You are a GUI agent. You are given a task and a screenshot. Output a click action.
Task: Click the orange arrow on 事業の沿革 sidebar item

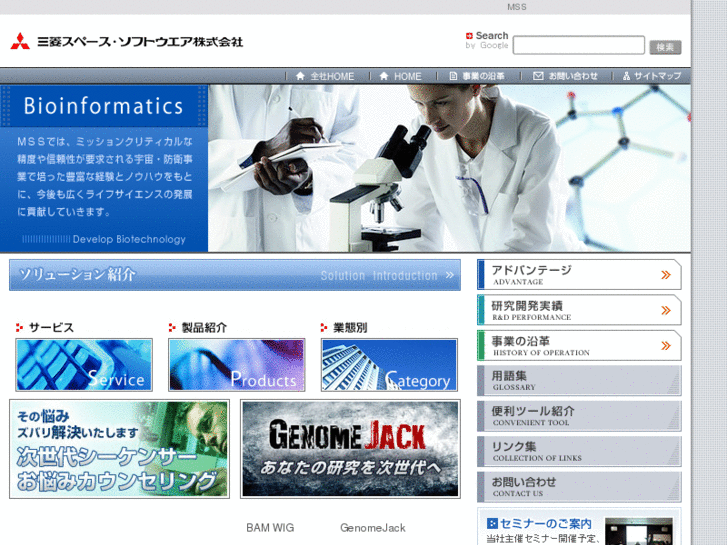coord(666,346)
